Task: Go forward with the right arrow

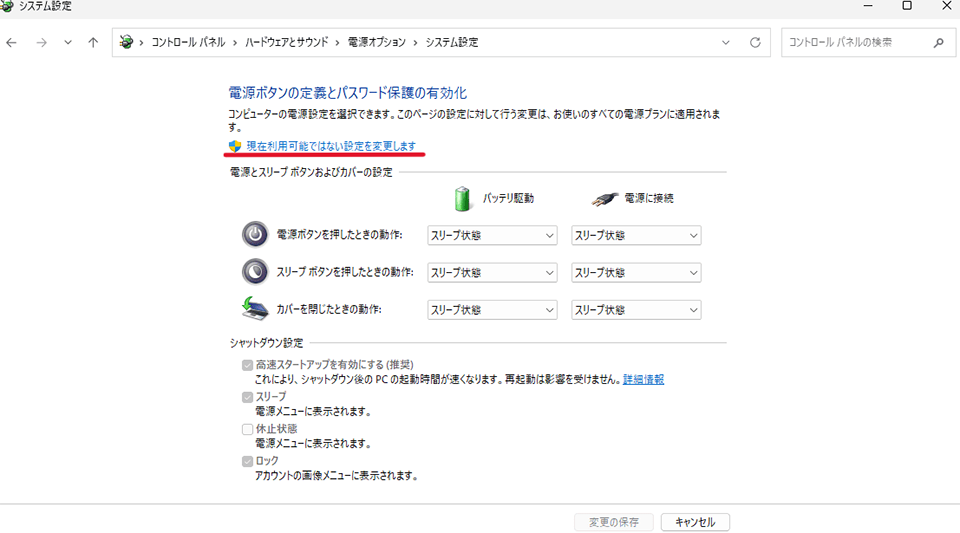Action: (41, 43)
